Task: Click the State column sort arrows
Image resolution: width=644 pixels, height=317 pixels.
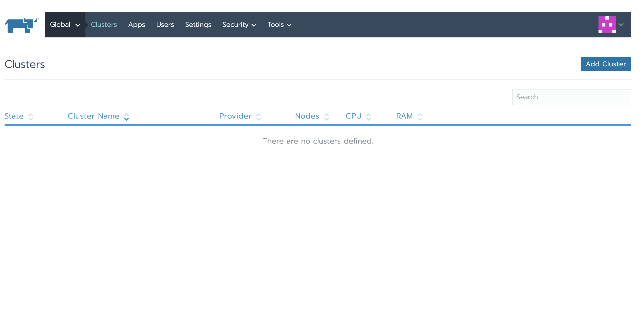Action: pos(31,117)
